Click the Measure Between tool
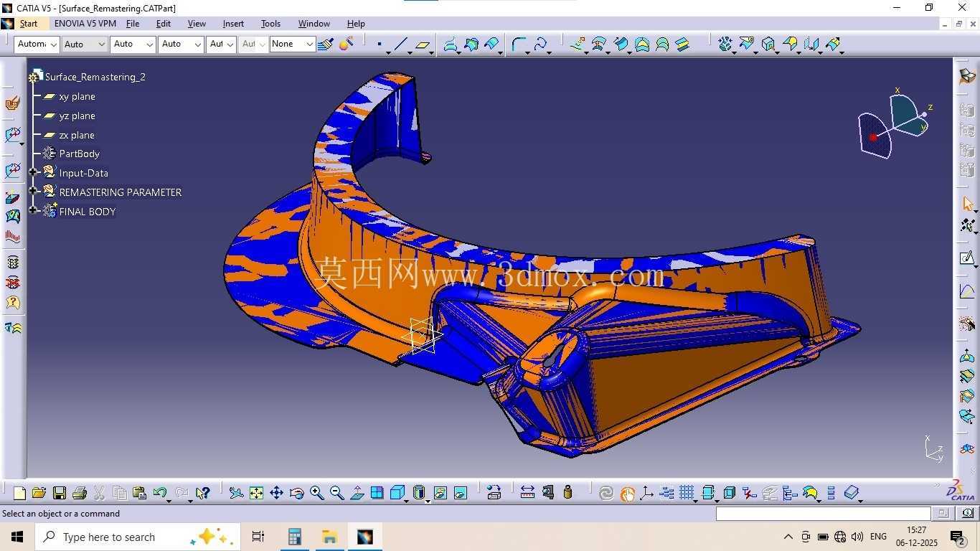Screen dimensions: 980x551 527,493
